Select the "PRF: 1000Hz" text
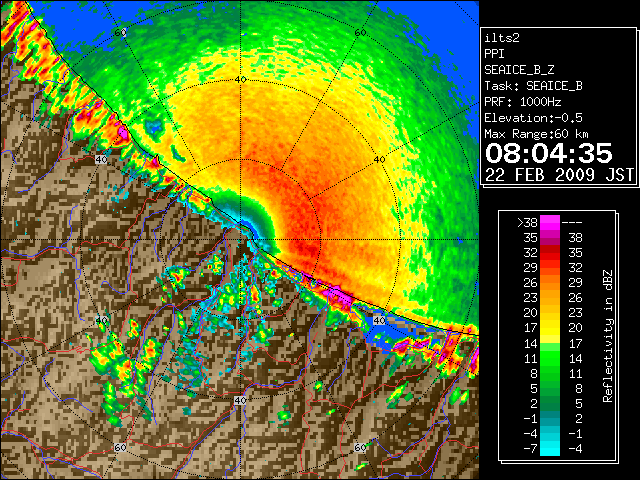640x480 pixels. coord(523,102)
